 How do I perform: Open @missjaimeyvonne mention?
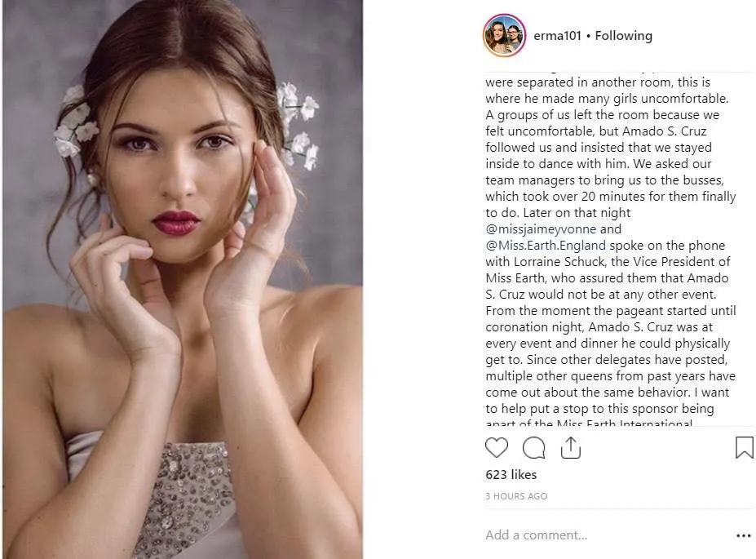click(541, 229)
